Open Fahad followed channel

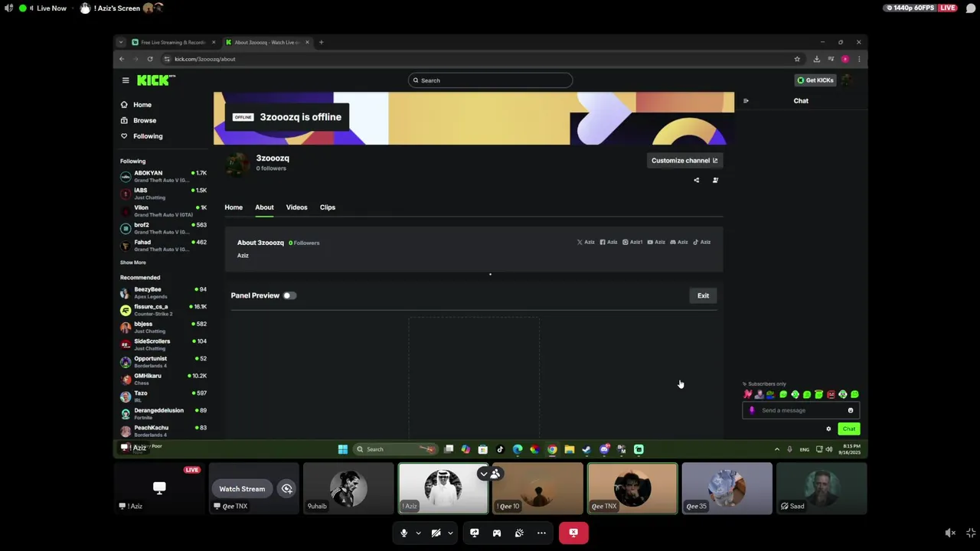pyautogui.click(x=163, y=246)
